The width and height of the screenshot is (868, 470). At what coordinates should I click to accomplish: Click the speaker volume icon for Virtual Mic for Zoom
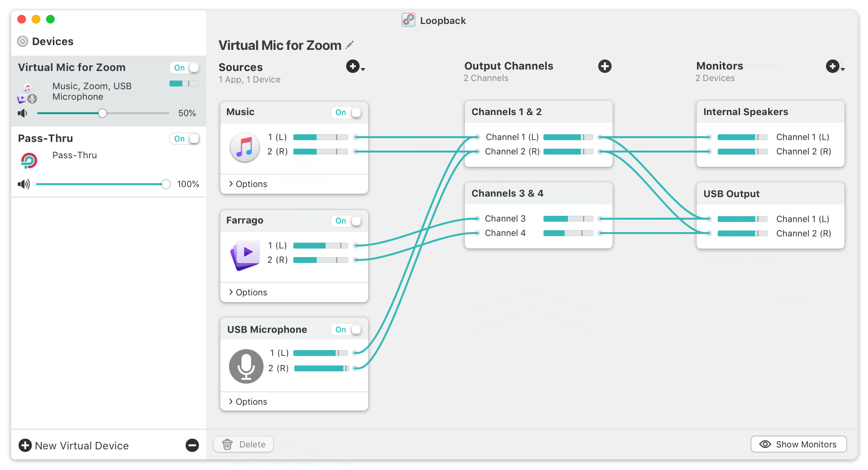[22, 113]
